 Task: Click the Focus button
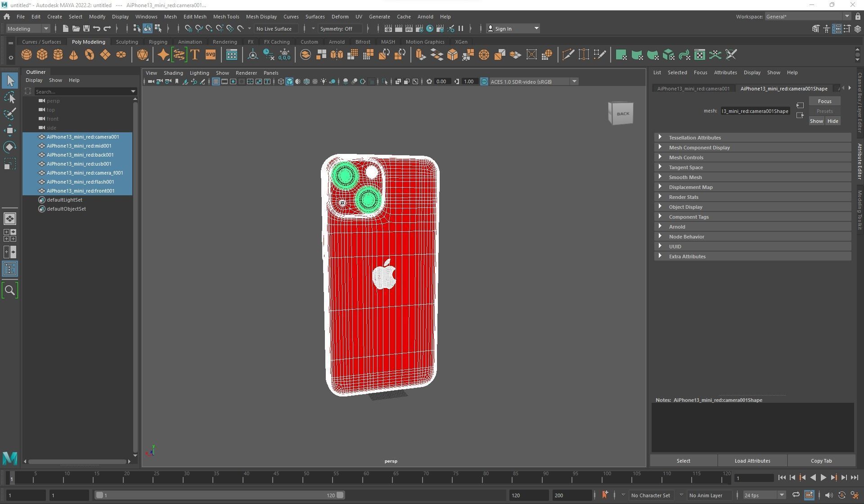click(824, 101)
